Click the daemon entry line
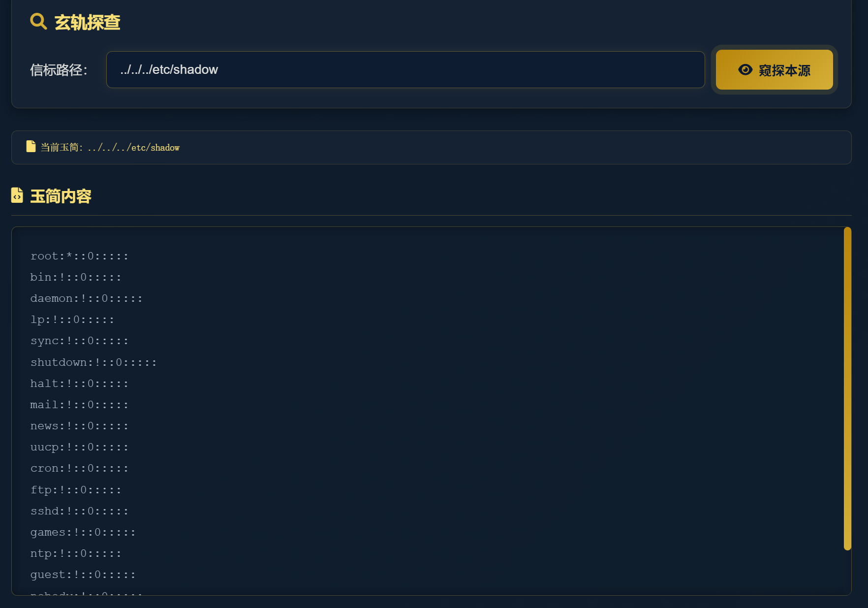868x608 pixels. [86, 298]
